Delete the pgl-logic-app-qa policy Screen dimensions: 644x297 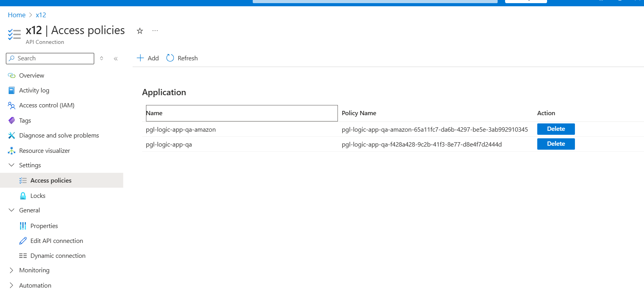(556, 144)
